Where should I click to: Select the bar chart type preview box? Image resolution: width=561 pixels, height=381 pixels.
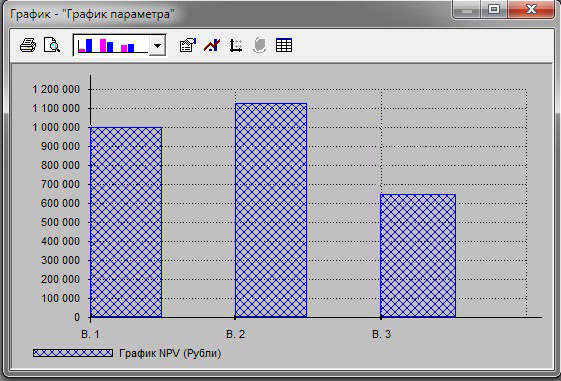tap(111, 45)
